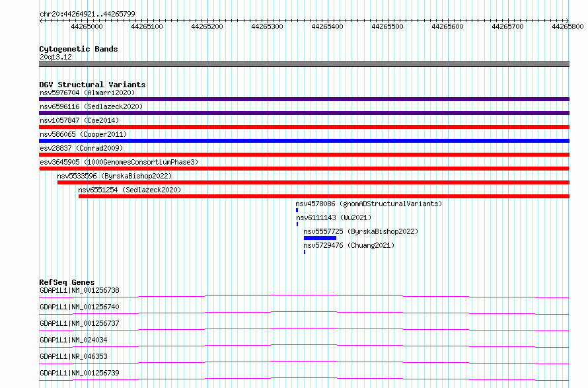Select the GDAP1L1|NM_024034 magenta gene line
Image resolution: width=588 pixels, height=388 pixels.
click(304, 346)
